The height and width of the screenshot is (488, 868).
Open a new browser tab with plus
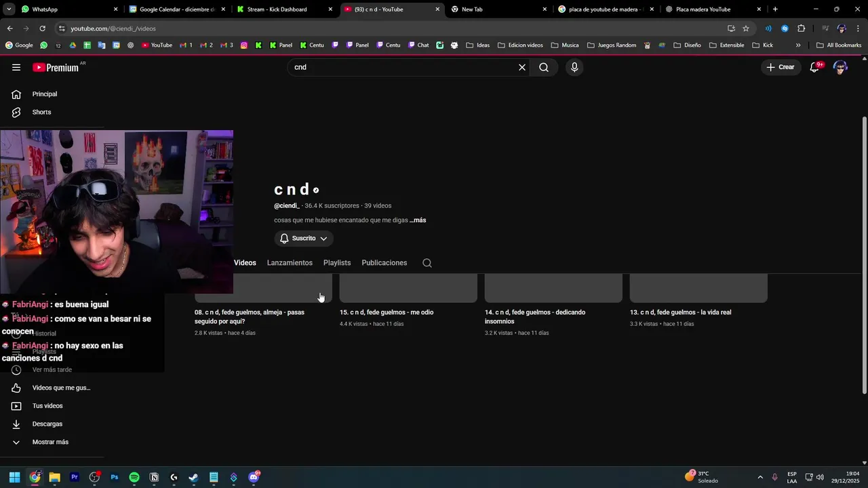click(775, 9)
